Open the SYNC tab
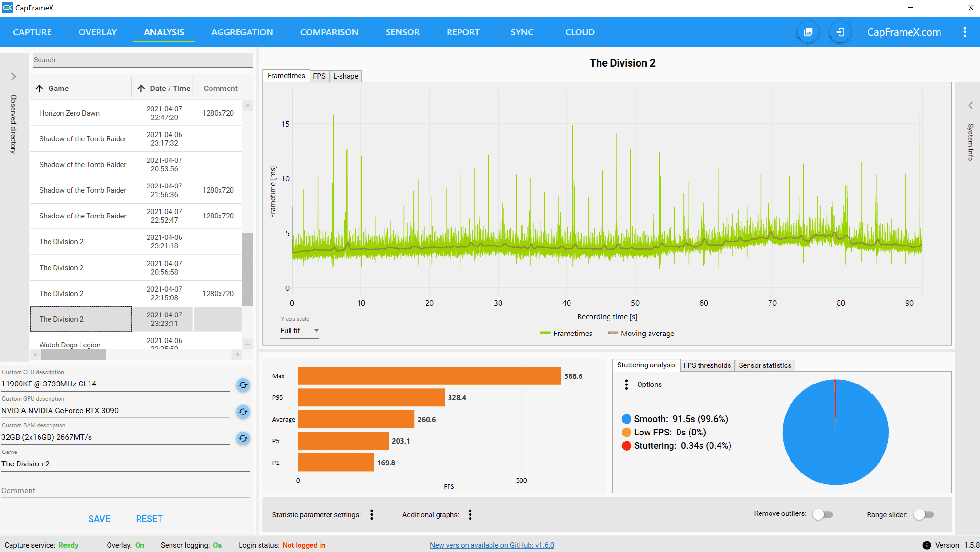 [522, 32]
